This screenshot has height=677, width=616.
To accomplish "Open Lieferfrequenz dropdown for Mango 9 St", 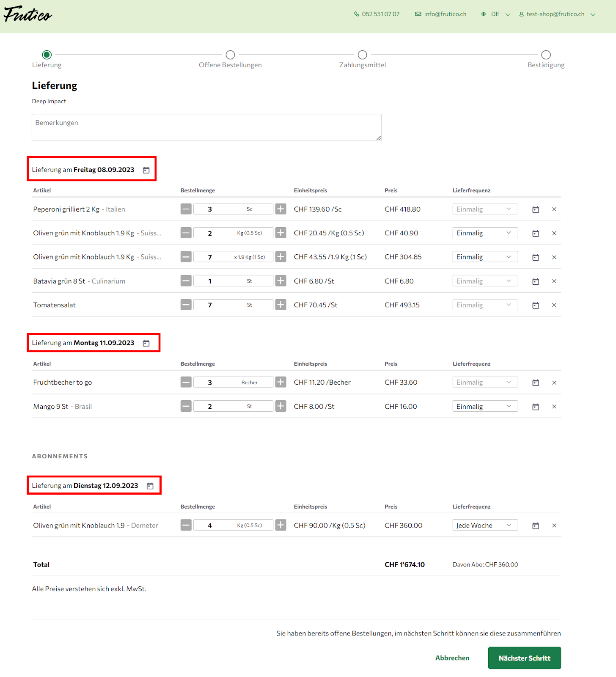I will click(x=485, y=406).
